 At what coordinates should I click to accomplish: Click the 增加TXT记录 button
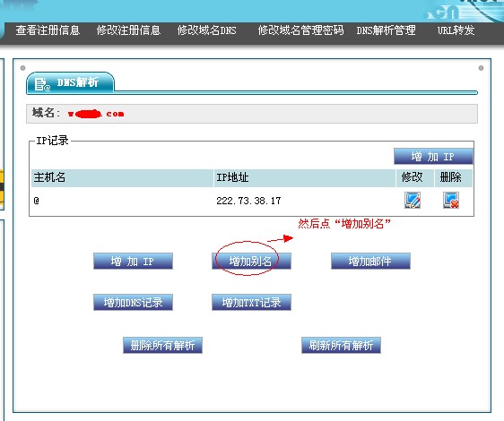(251, 302)
